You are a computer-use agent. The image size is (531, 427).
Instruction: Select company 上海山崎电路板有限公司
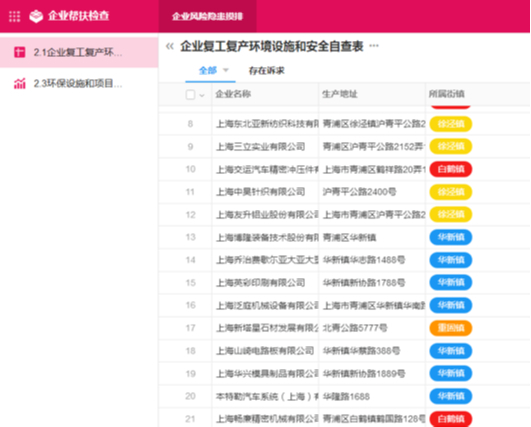(x=265, y=351)
